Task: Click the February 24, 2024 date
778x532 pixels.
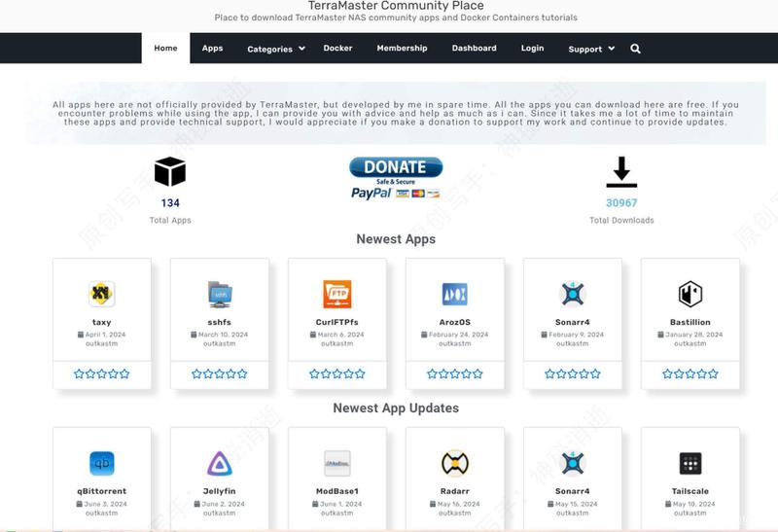Action: click(x=458, y=335)
